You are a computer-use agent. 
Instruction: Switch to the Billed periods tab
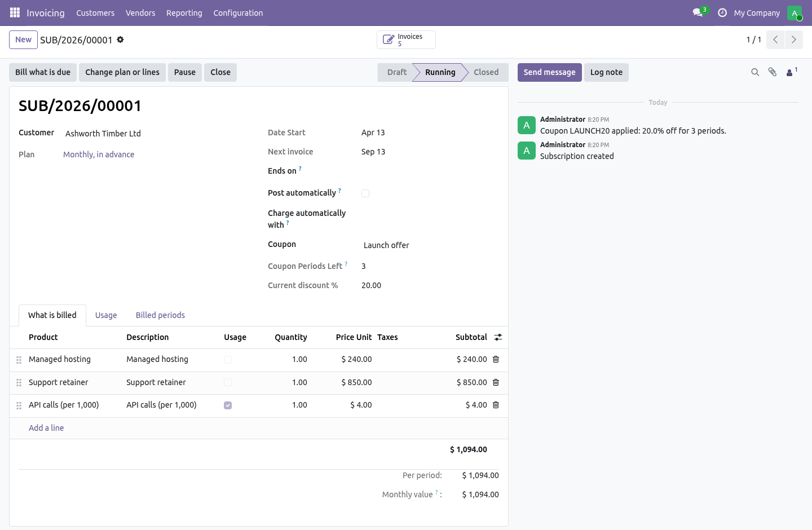[160, 315]
